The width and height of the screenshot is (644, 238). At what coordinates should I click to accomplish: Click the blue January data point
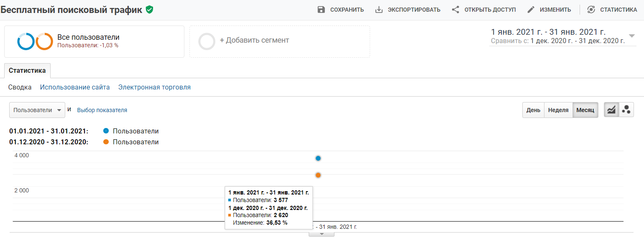tap(318, 158)
